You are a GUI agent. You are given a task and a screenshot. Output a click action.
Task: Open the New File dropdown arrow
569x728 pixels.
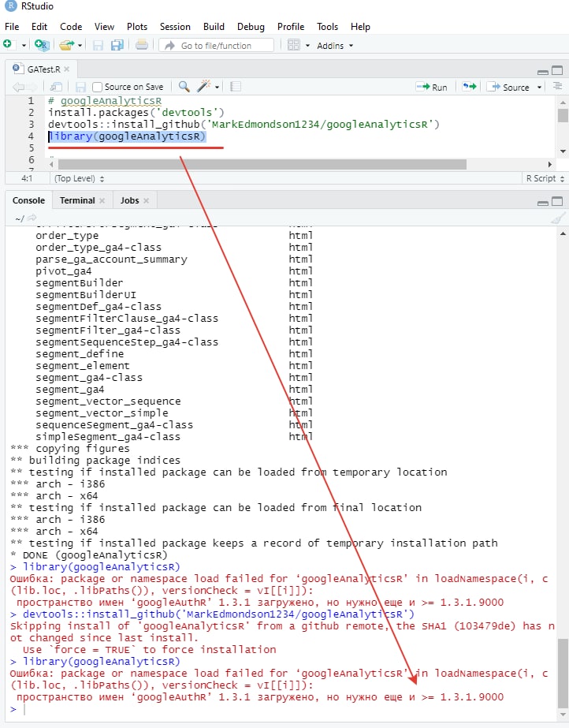[24, 46]
